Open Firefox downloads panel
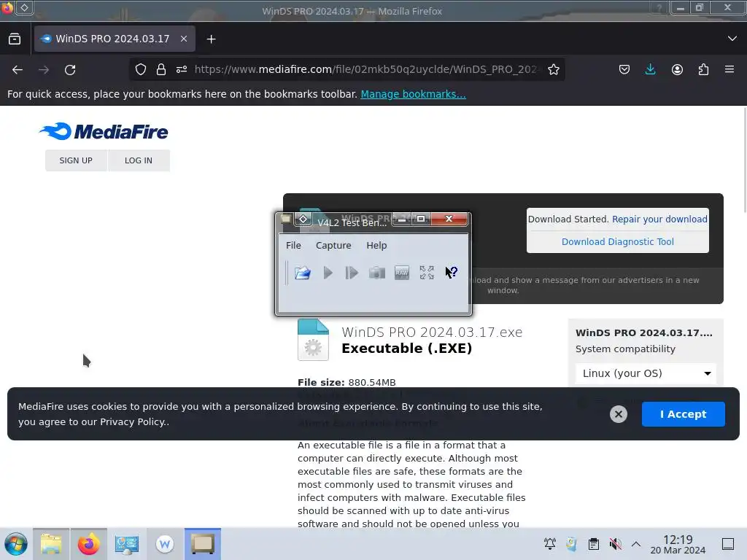This screenshot has height=560, width=747. tap(650, 69)
